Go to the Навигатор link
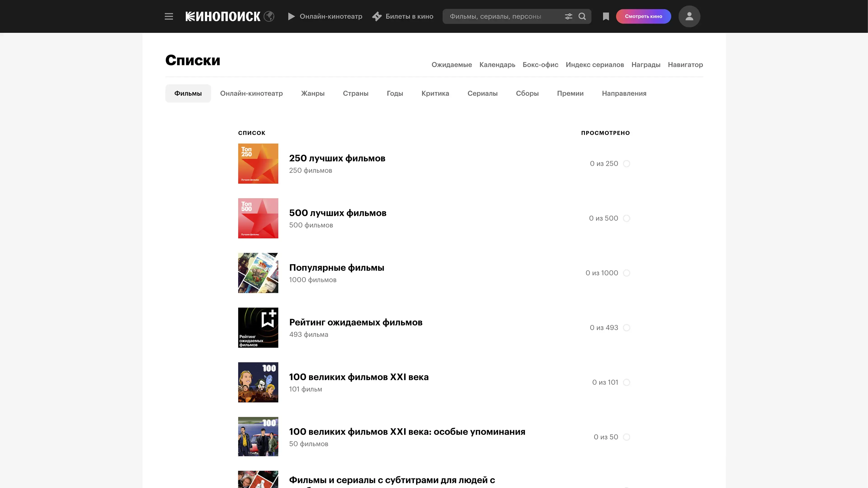Viewport: 868px width, 488px height. point(685,65)
